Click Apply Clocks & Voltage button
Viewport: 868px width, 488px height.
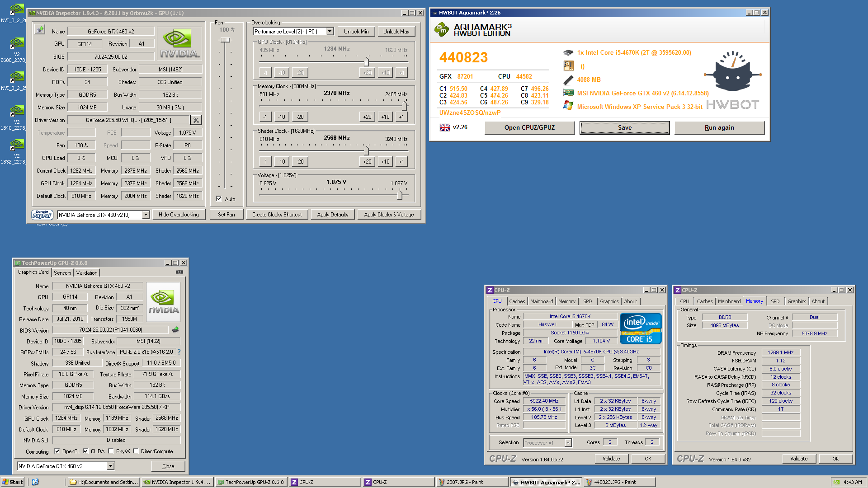click(389, 215)
